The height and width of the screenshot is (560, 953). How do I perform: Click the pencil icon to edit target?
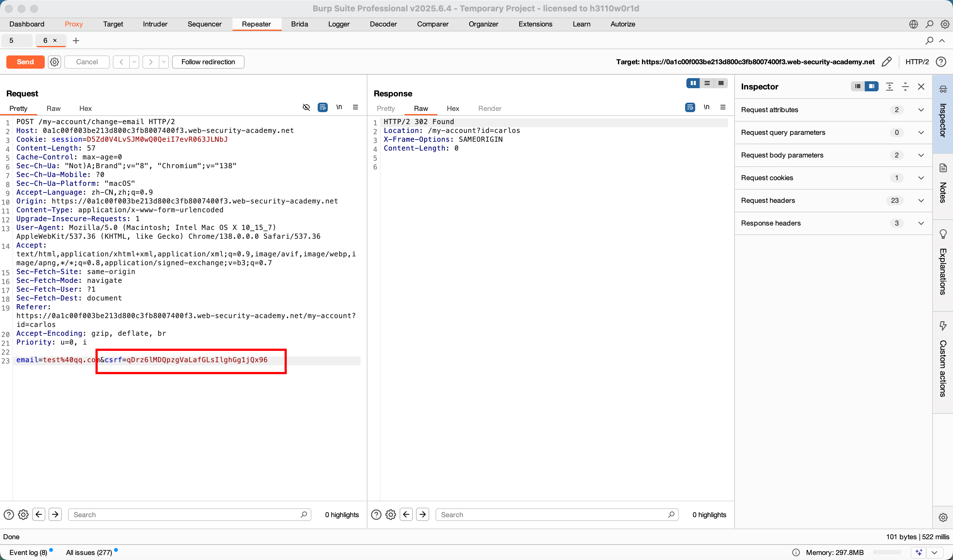point(887,62)
